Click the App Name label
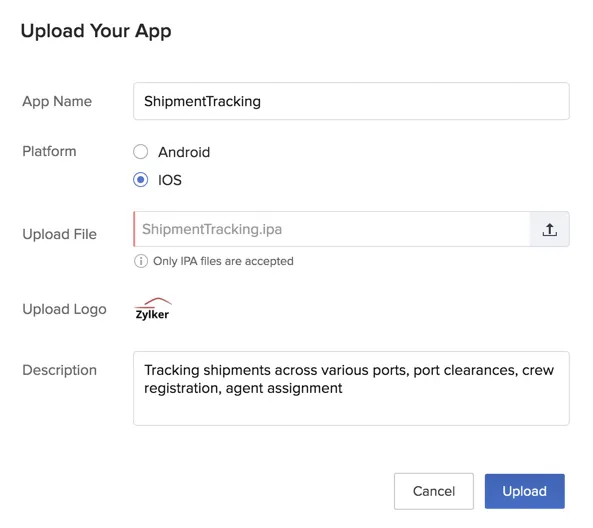This screenshot has height=528, width=593. click(57, 101)
